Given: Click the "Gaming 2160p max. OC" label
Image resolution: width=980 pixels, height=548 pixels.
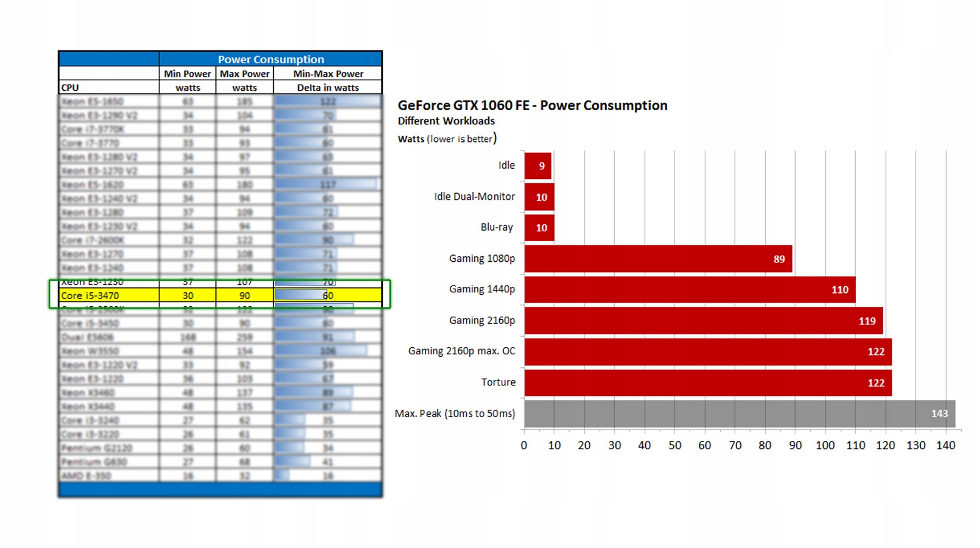Looking at the screenshot, I should [x=461, y=351].
